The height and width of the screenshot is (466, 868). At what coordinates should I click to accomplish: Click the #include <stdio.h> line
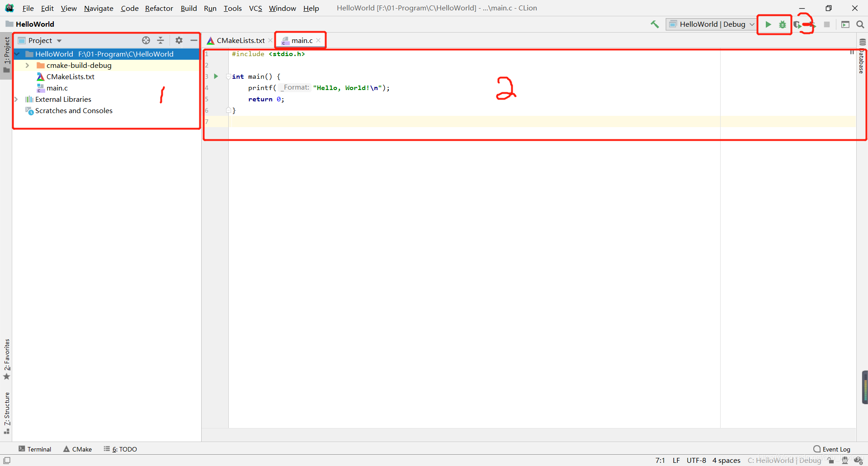coord(268,54)
